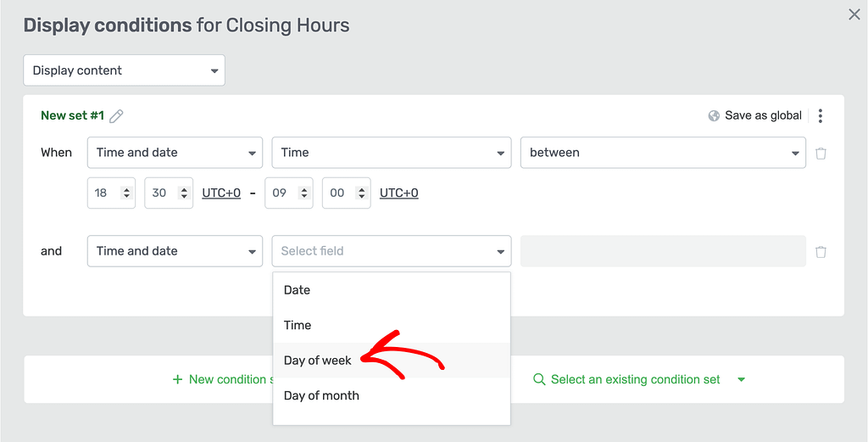Collapse the Select field dropdown
This screenshot has height=442, width=868.
pos(392,251)
